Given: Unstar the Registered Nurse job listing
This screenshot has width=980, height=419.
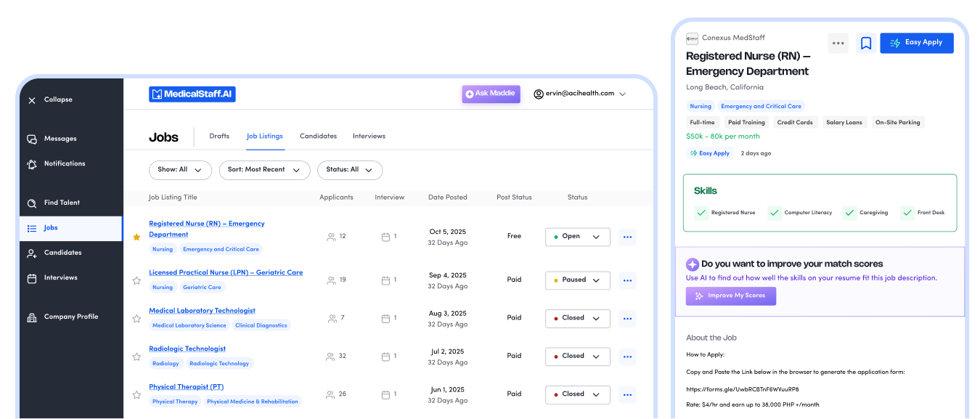Looking at the screenshot, I should tap(136, 237).
